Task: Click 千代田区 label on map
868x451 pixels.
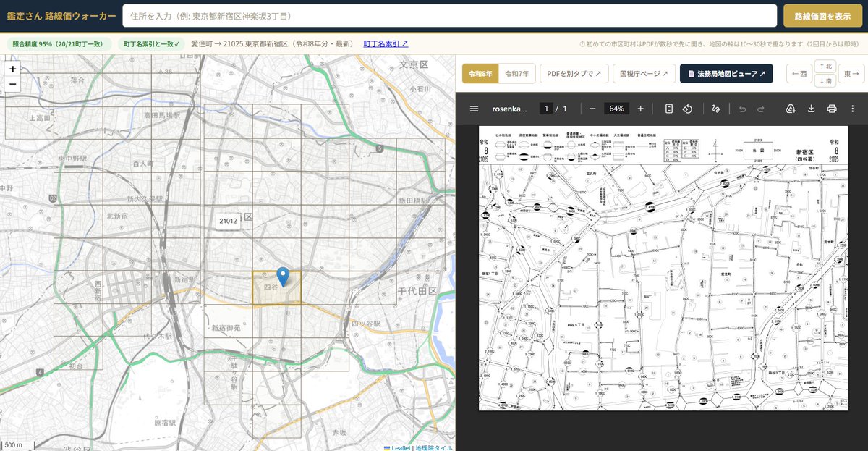Action: tap(418, 290)
